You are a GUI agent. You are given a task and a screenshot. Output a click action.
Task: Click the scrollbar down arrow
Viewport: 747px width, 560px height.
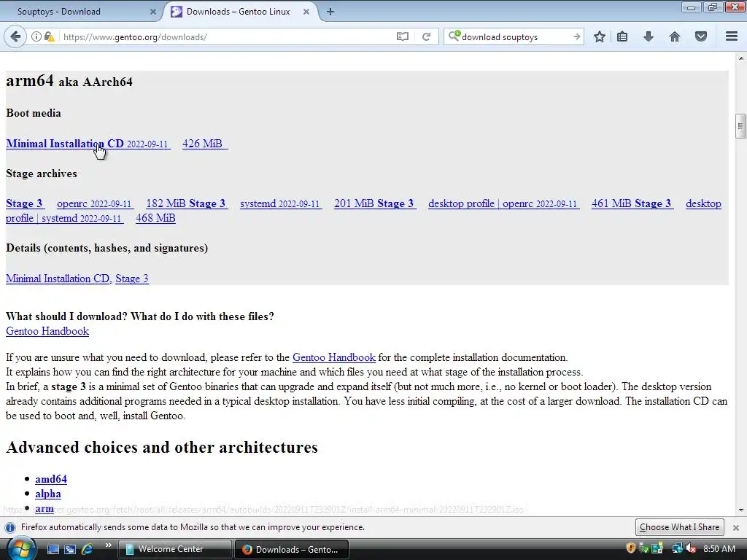click(x=740, y=510)
